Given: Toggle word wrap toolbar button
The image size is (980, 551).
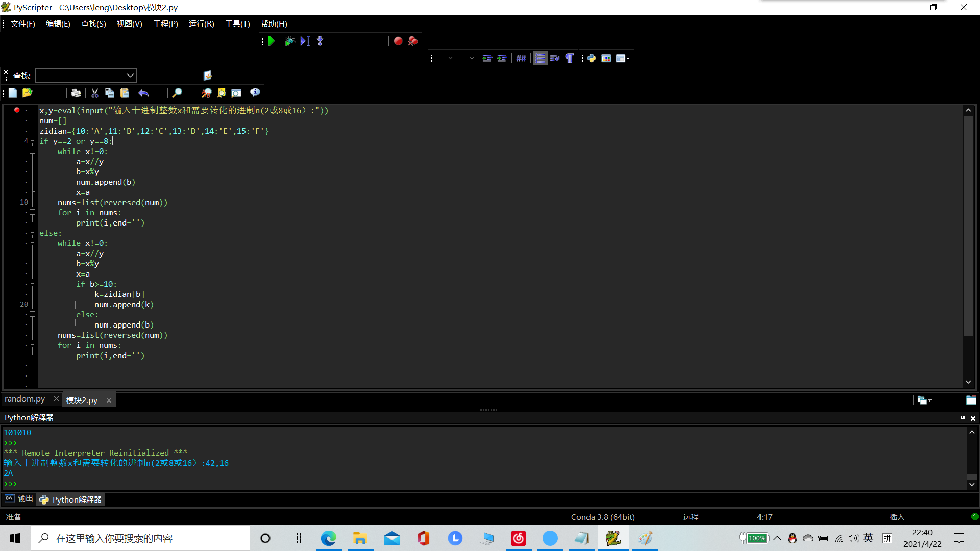Looking at the screenshot, I should pyautogui.click(x=555, y=58).
